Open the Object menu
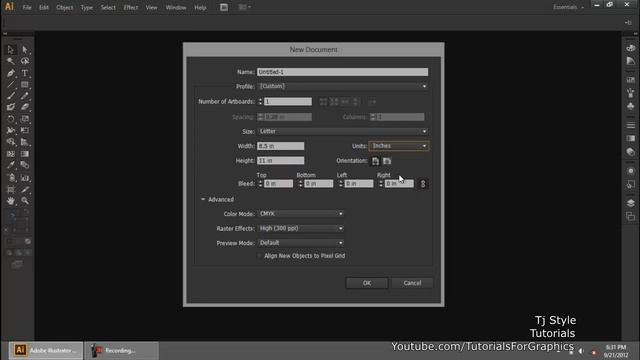This screenshot has width=640, height=360. pos(64,7)
